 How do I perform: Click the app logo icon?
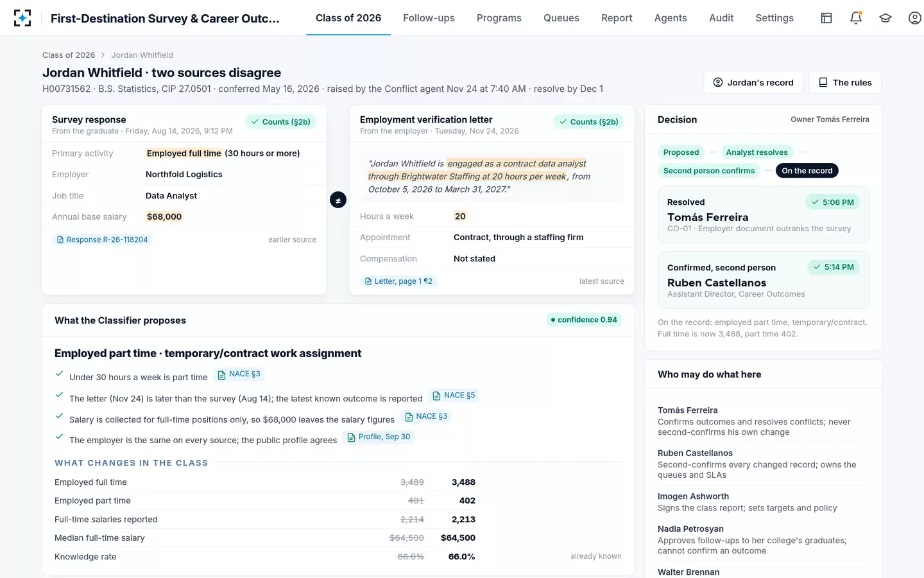pos(22,18)
